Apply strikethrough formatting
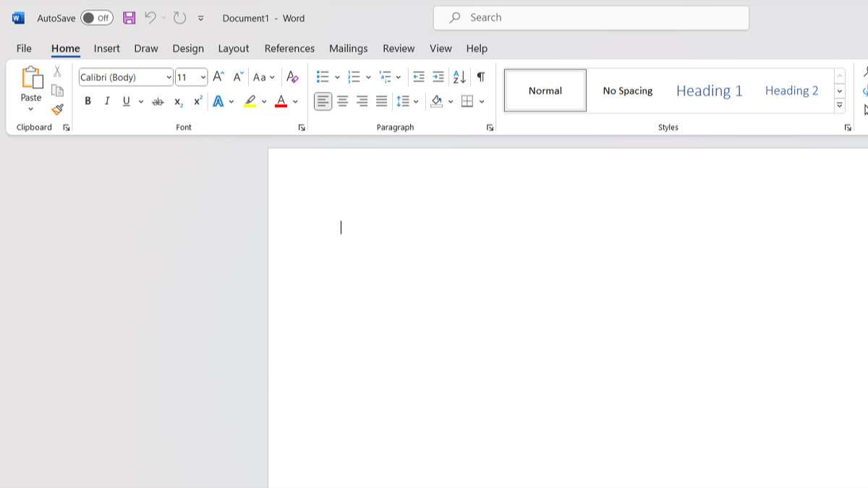 [158, 102]
